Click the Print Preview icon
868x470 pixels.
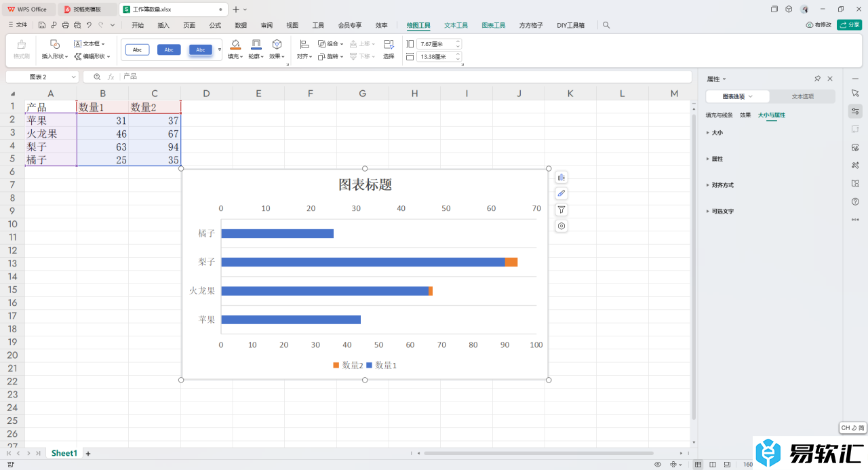click(77, 25)
